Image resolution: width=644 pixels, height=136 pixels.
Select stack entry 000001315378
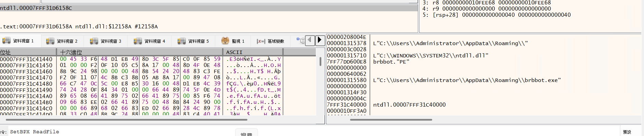[x=347, y=43]
